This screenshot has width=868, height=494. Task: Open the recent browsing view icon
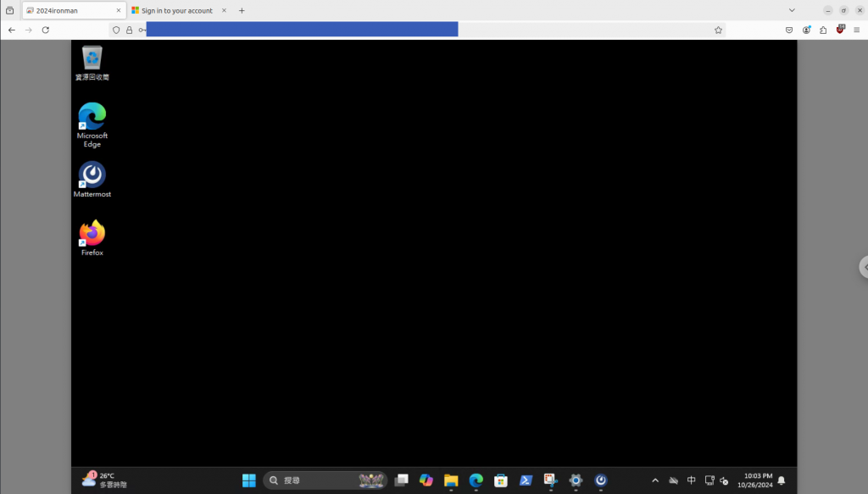coord(10,10)
